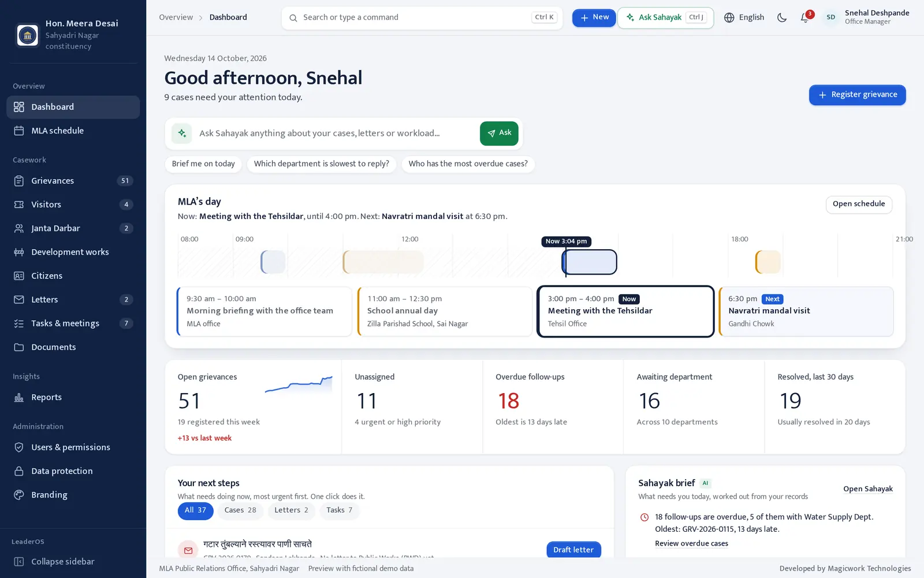
Task: Click Overview breadcrumb link
Action: tap(176, 17)
